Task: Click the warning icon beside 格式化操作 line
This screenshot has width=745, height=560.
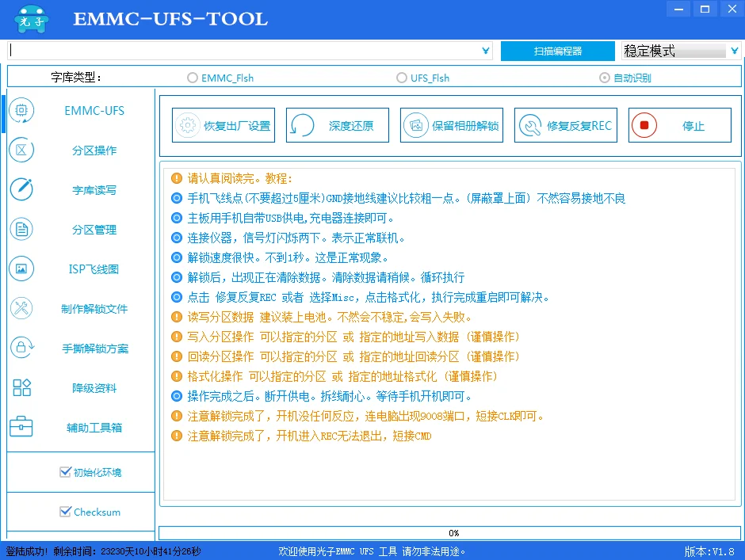Action: (x=177, y=376)
